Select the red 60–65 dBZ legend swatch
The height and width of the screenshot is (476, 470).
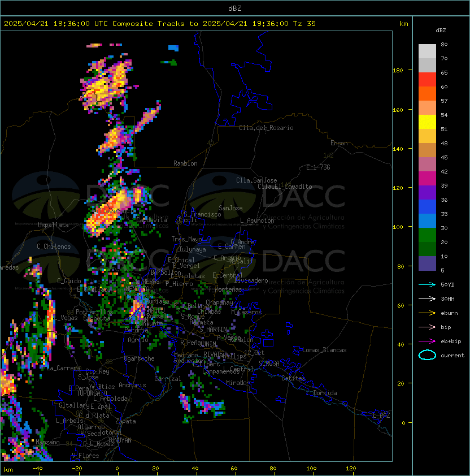click(427, 80)
